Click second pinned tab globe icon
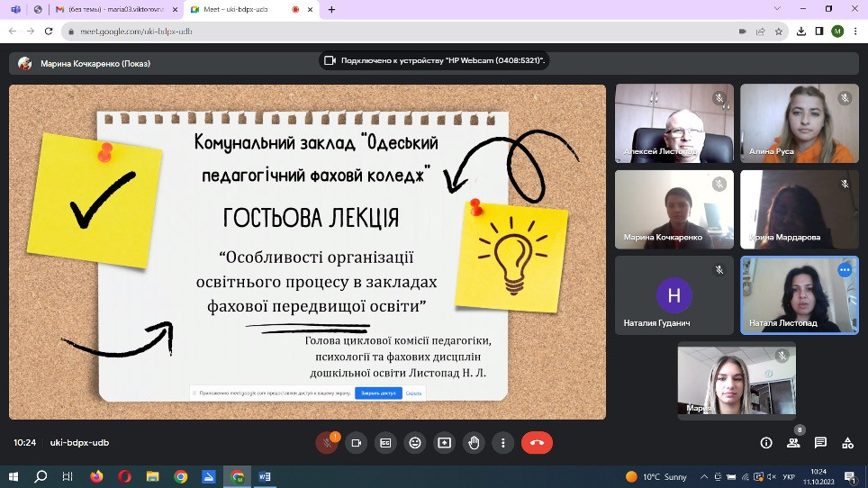868x488 pixels. (38, 9)
